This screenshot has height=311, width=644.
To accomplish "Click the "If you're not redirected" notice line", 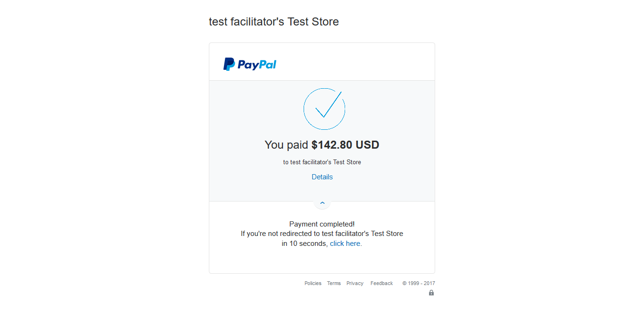I will 322,234.
